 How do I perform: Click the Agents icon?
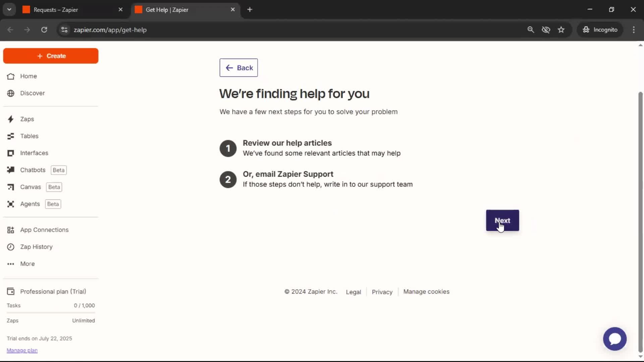(x=11, y=204)
